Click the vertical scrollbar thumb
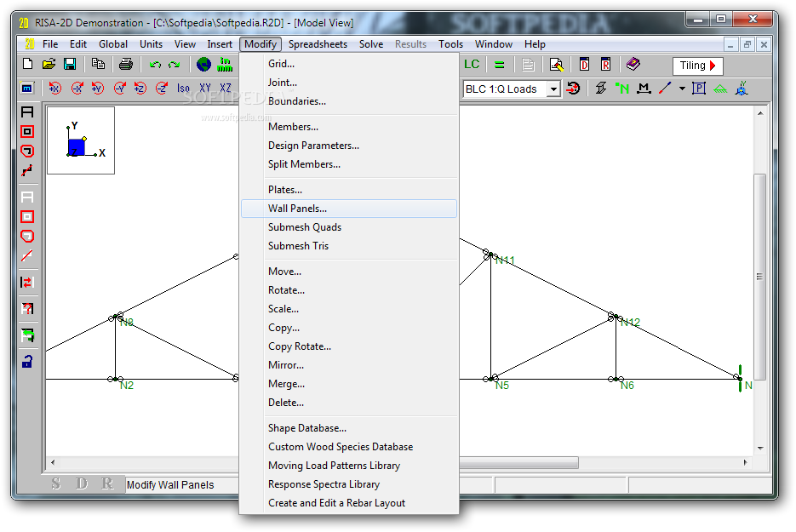 pos(759,277)
